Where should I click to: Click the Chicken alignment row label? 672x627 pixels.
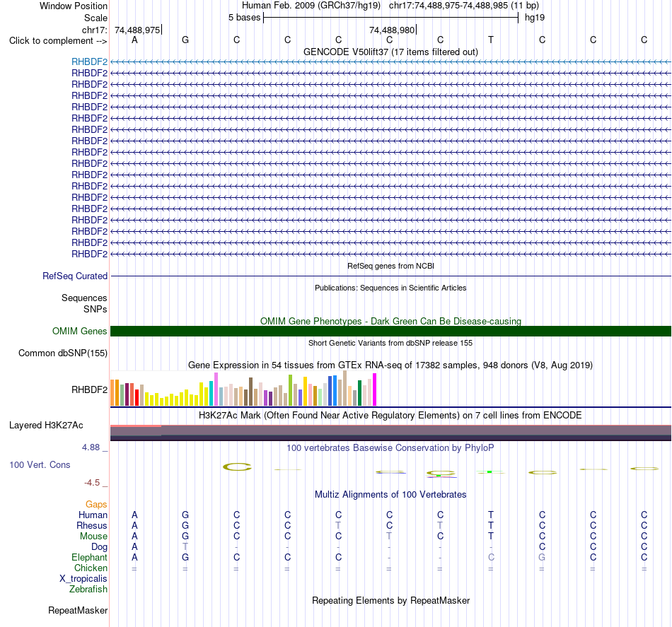coord(91,568)
